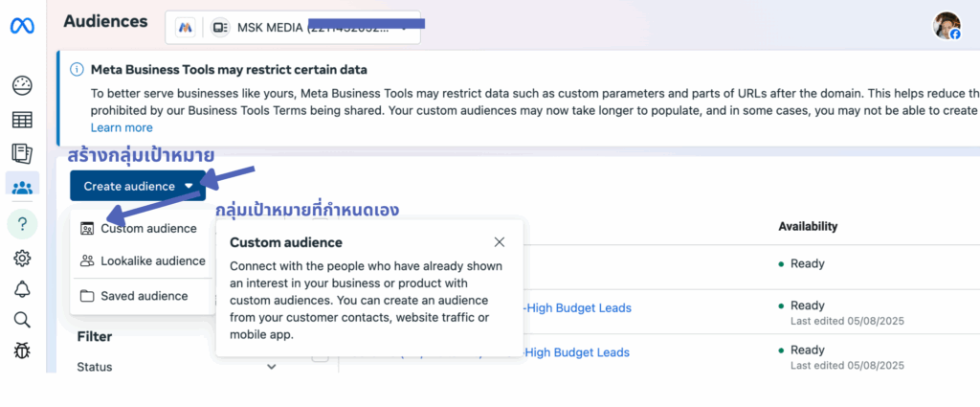The width and height of the screenshot is (980, 407).
Task: Click the search magnifier icon in sidebar
Action: 23,320
